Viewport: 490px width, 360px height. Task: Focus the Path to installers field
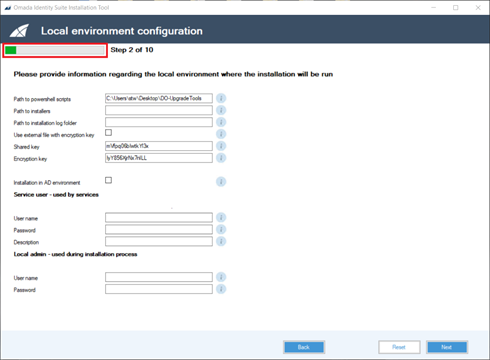coord(159,110)
